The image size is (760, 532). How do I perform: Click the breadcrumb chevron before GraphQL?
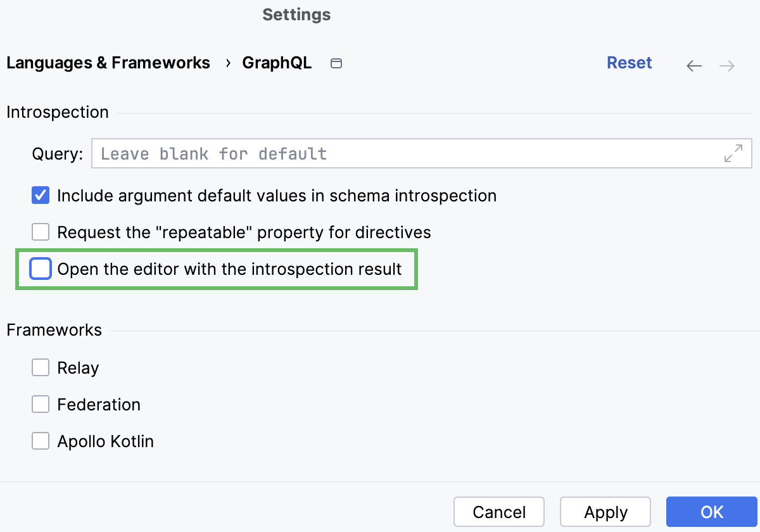coord(227,63)
